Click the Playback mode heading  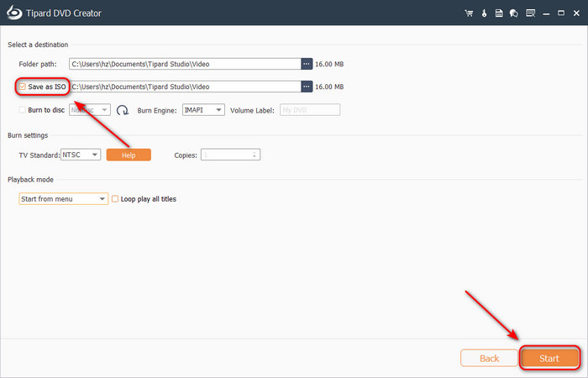[30, 180]
